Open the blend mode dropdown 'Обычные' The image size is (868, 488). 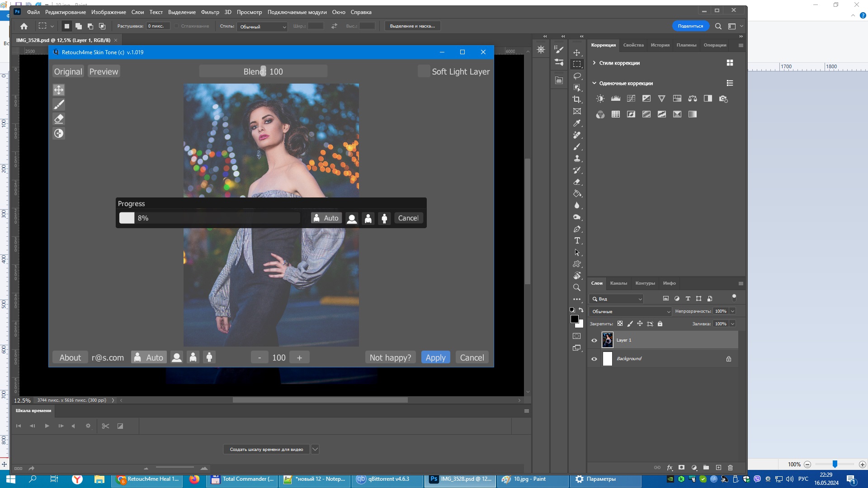pyautogui.click(x=630, y=311)
